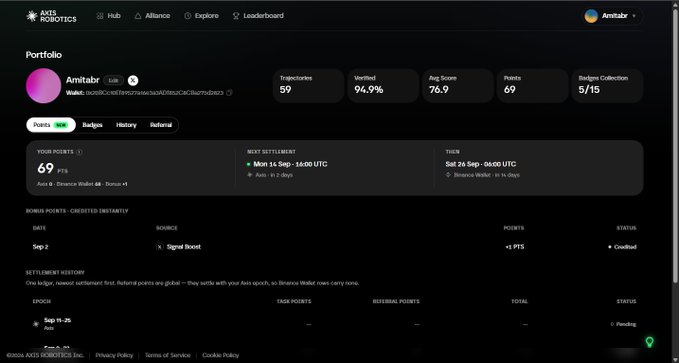The height and width of the screenshot is (363, 679).
Task: Open the Leaderboard page
Action: tap(258, 16)
